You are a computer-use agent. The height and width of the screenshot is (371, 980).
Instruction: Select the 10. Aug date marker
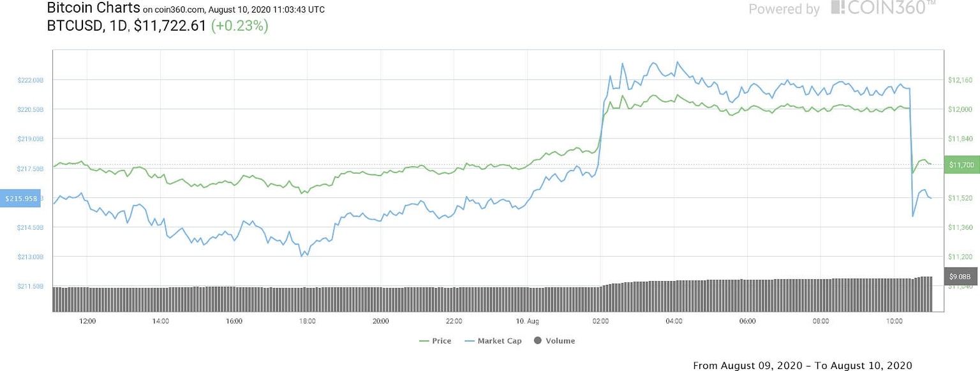point(527,321)
